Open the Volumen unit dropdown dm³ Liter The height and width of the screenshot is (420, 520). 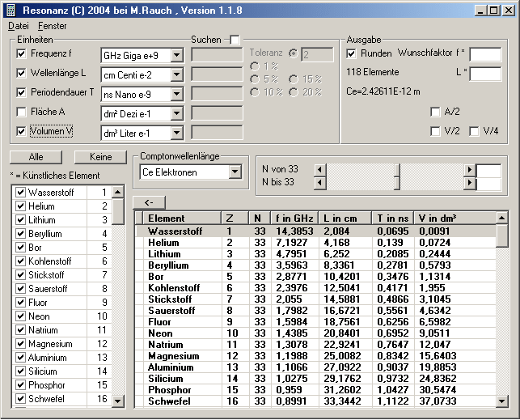[177, 133]
